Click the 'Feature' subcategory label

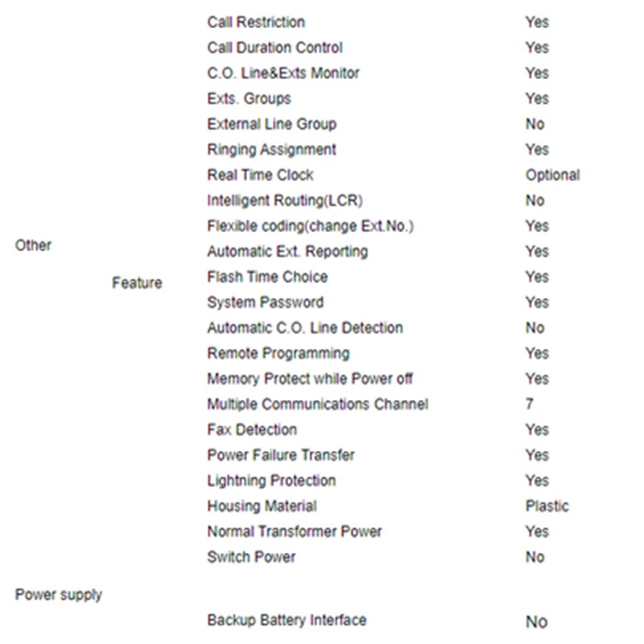[x=137, y=283]
